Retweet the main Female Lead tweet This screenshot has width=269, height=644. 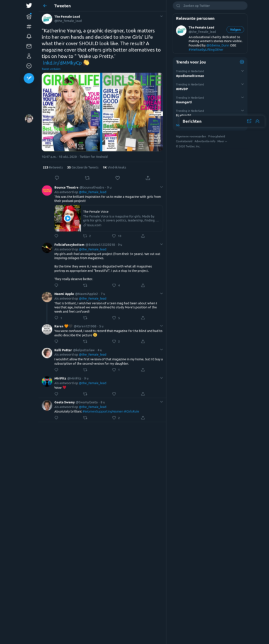[x=87, y=178]
